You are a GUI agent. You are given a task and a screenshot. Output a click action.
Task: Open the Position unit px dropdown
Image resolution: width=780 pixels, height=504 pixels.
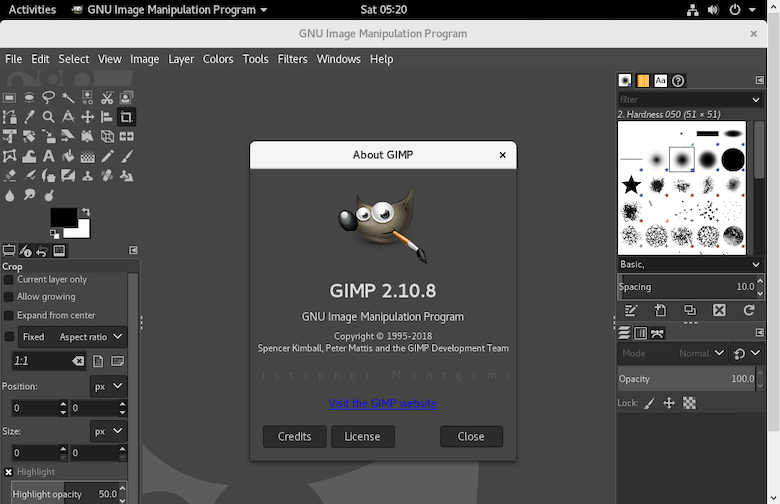tap(108, 386)
